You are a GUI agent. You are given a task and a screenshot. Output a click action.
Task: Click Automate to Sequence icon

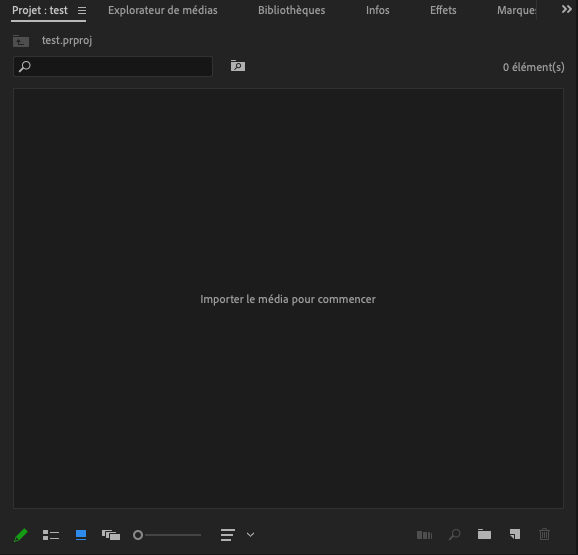pos(424,535)
